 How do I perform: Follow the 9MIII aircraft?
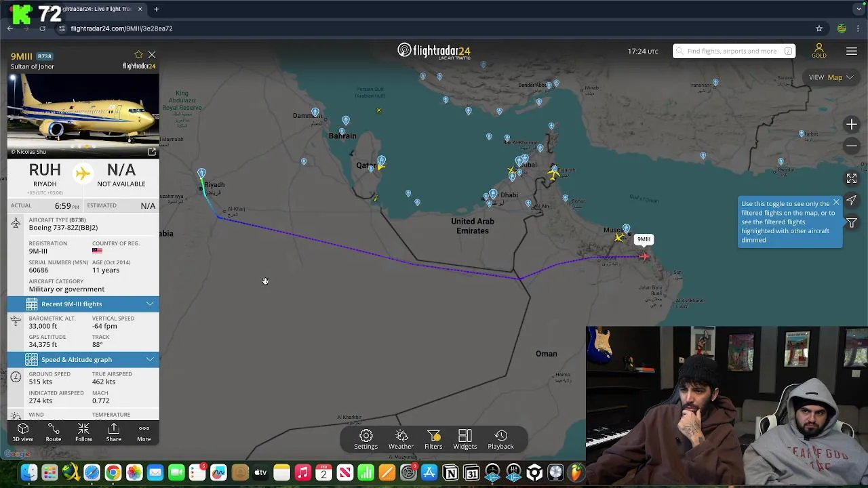(x=83, y=432)
